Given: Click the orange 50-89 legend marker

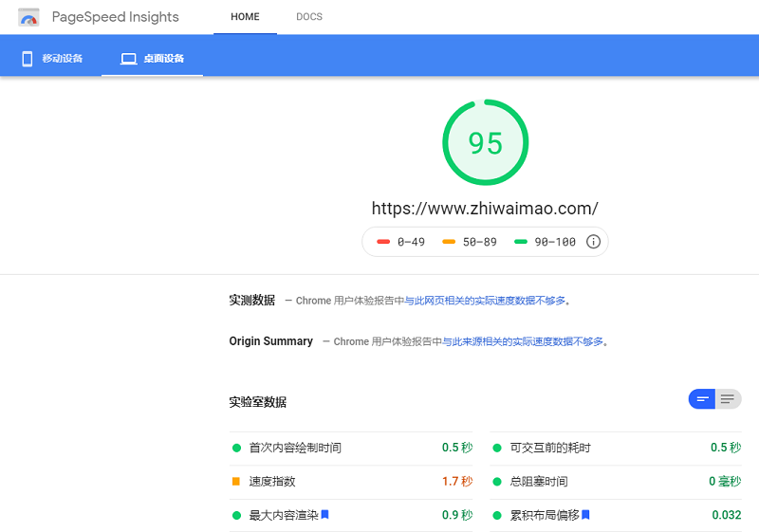Looking at the screenshot, I should 449,242.
